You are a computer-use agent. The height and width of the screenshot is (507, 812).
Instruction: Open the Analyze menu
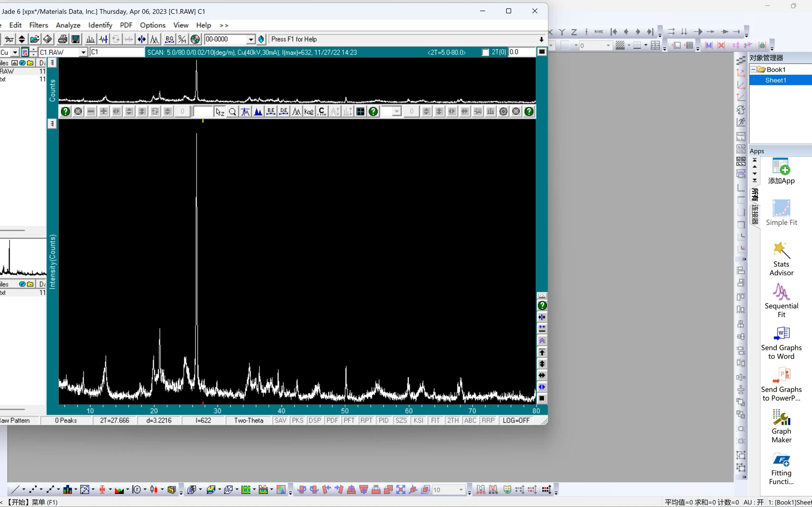[68, 25]
